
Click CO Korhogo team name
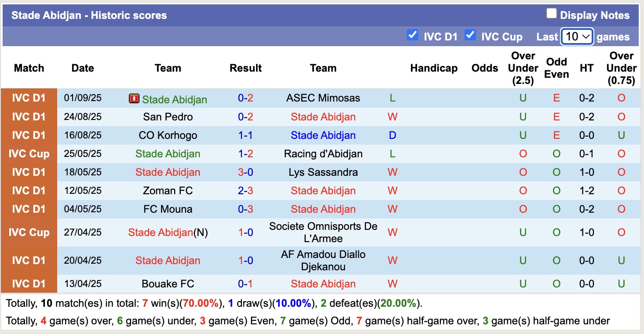click(x=168, y=135)
